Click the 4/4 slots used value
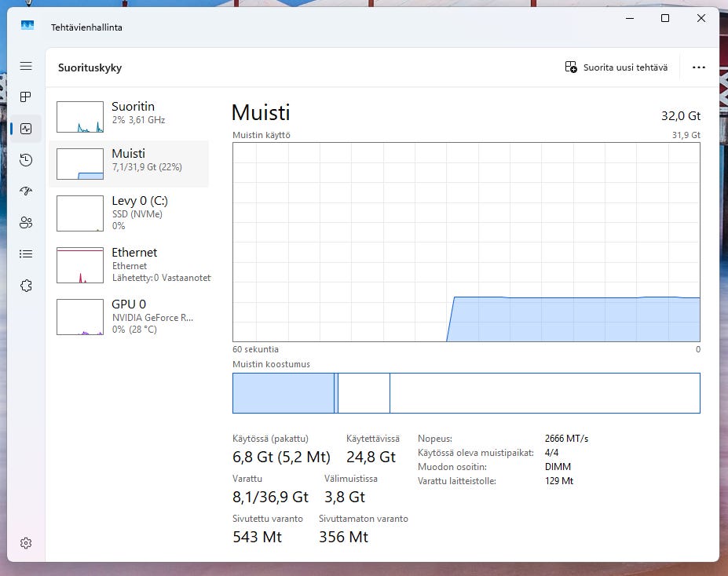The width and height of the screenshot is (728, 576). pyautogui.click(x=551, y=453)
